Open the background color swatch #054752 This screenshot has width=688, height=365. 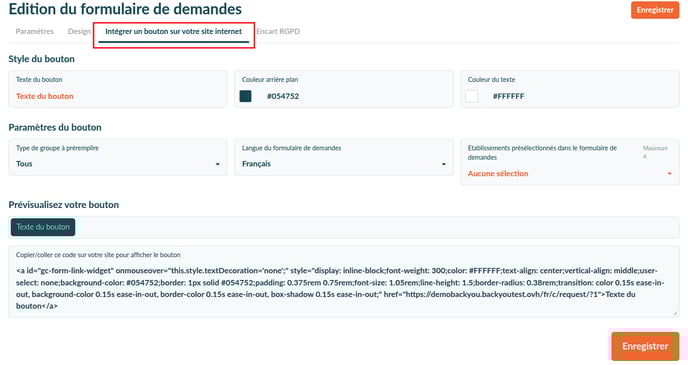245,96
